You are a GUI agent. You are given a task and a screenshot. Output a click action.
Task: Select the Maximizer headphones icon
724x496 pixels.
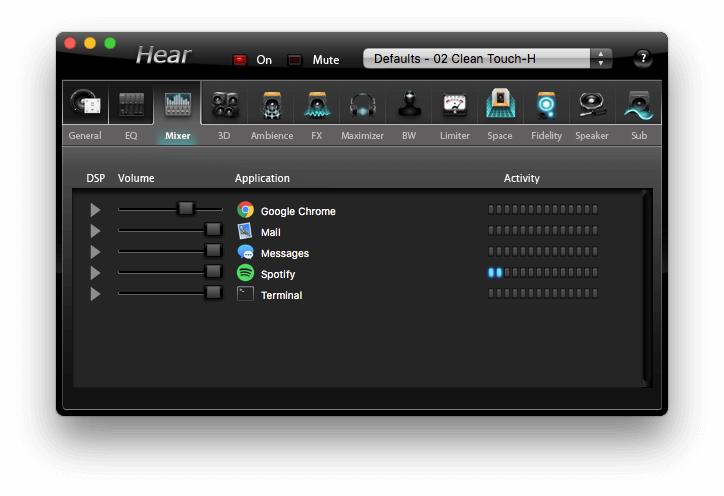pos(362,105)
